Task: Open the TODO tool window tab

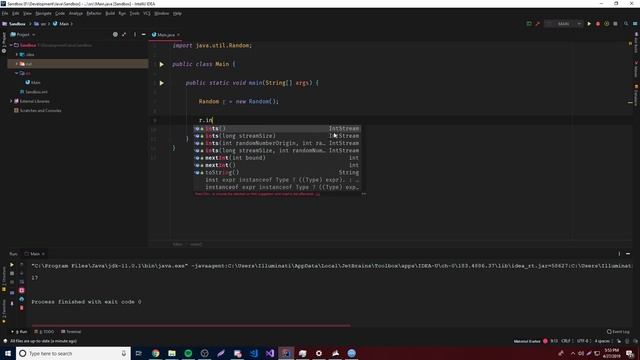Action: pos(44,332)
